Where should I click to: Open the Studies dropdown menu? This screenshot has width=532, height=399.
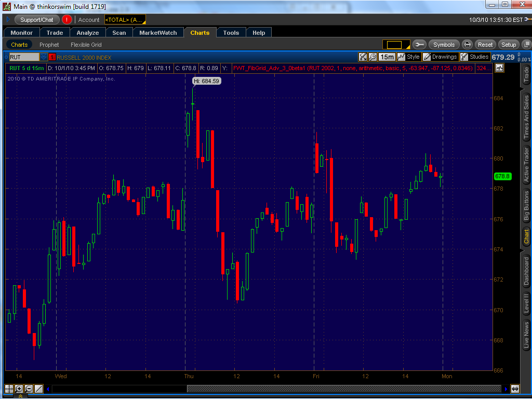coord(474,57)
